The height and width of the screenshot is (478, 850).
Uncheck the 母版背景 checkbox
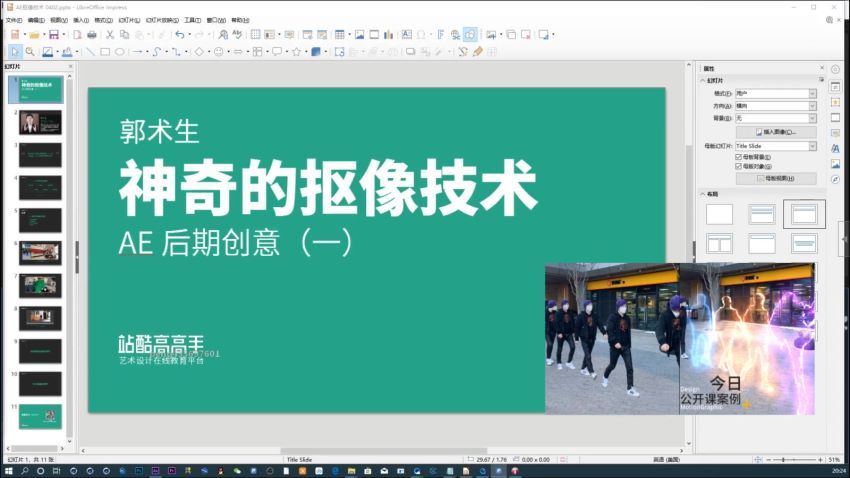[738, 157]
